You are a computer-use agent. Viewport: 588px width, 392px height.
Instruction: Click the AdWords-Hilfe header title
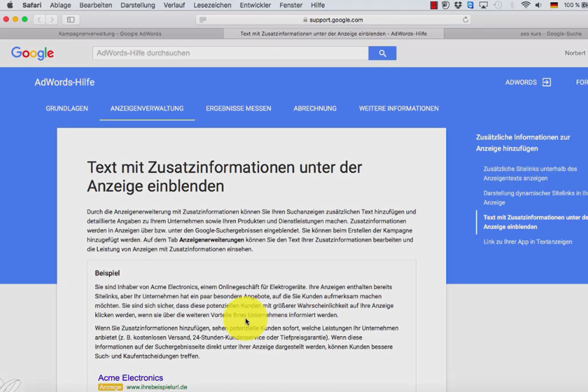(x=65, y=82)
